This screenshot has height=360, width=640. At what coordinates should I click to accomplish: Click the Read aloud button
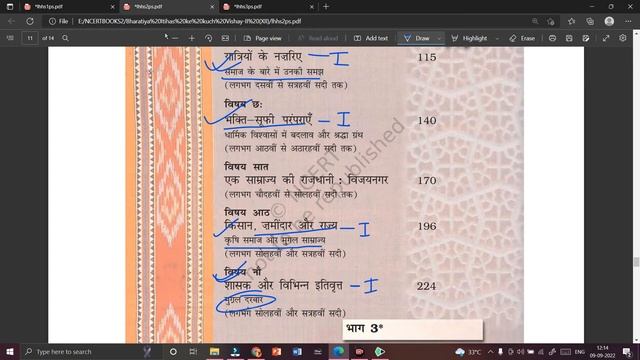click(x=318, y=38)
